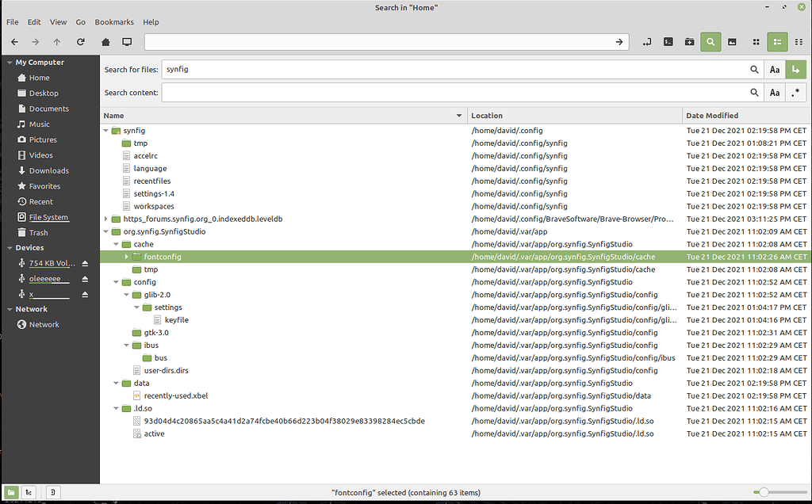
Task: Disable the active search toggle in toolbar
Action: [x=710, y=42]
